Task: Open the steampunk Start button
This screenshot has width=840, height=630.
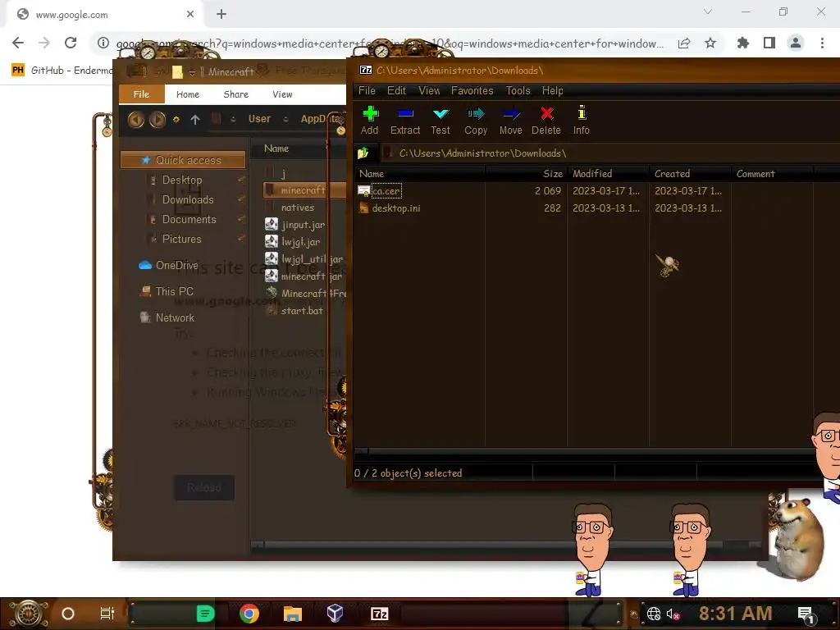Action: 29,614
